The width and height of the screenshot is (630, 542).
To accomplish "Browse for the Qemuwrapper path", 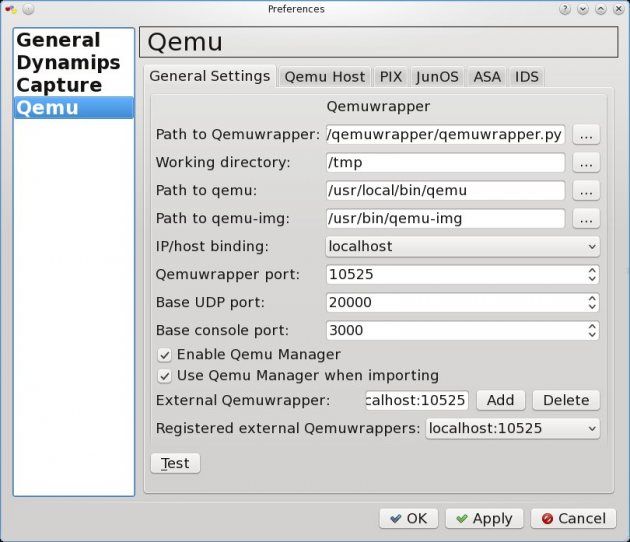I will [586, 135].
